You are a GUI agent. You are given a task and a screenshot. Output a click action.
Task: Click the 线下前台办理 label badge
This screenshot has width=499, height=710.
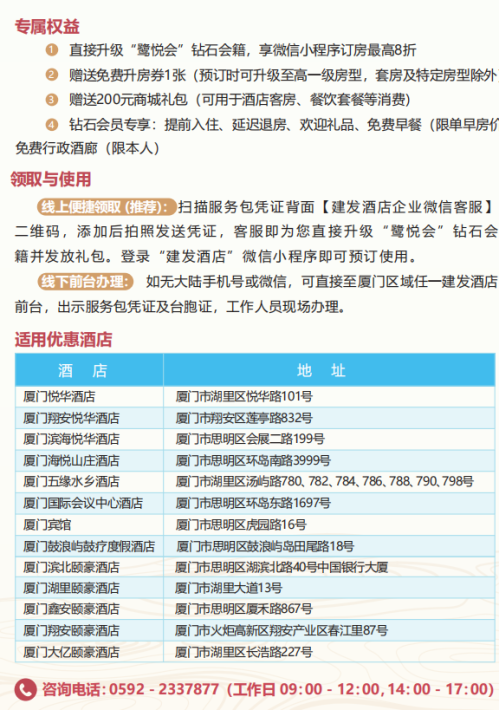85,282
